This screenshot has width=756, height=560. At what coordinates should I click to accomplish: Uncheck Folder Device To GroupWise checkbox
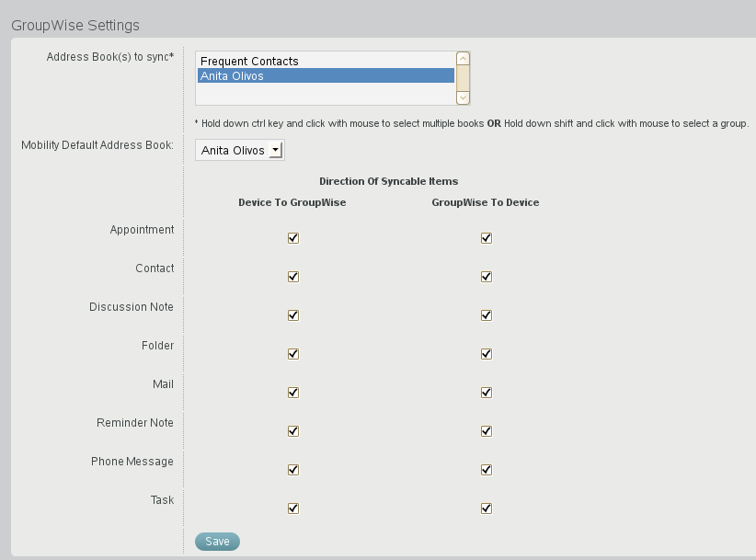click(293, 354)
